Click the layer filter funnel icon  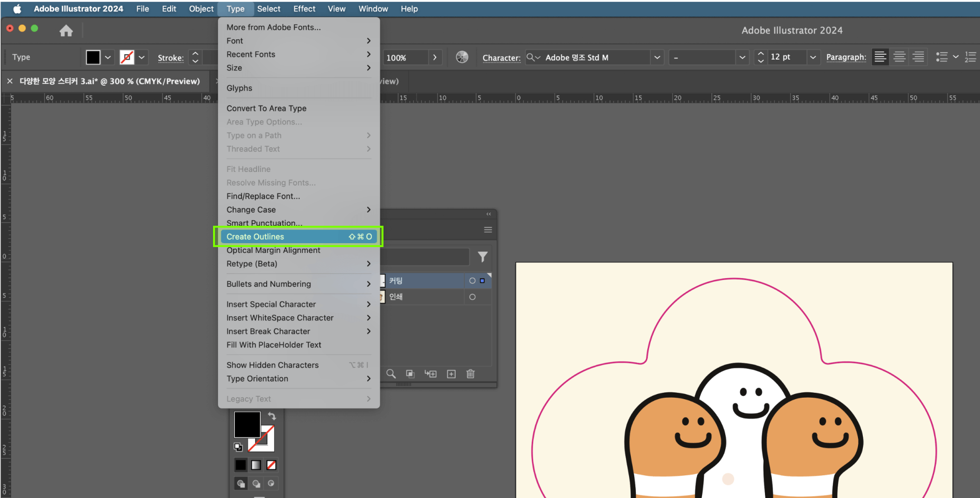pos(483,257)
